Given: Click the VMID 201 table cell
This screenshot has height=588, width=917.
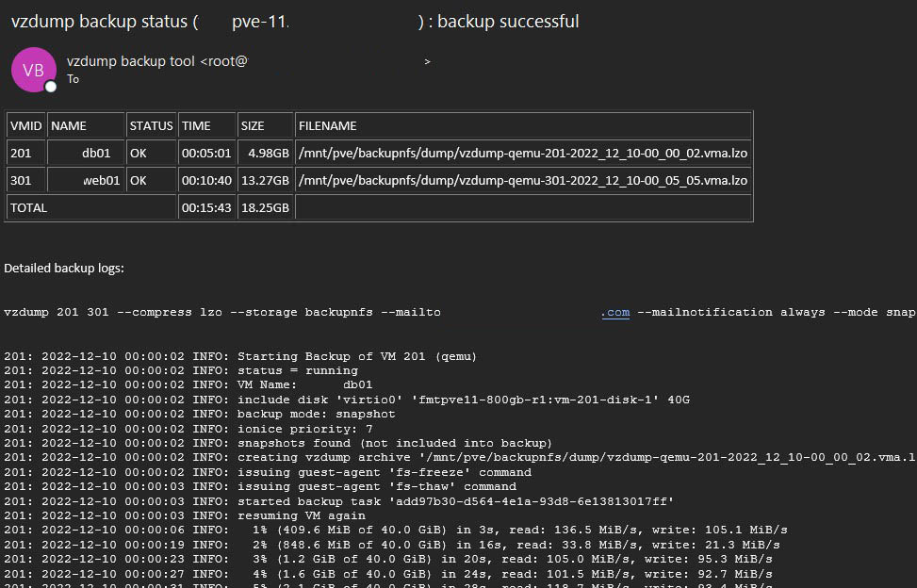Looking at the screenshot, I should click(21, 153).
